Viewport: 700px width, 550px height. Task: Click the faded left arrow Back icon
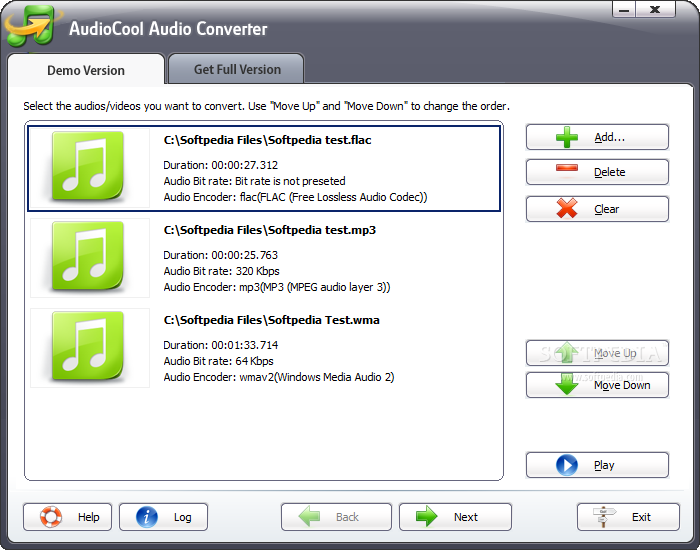pos(309,517)
